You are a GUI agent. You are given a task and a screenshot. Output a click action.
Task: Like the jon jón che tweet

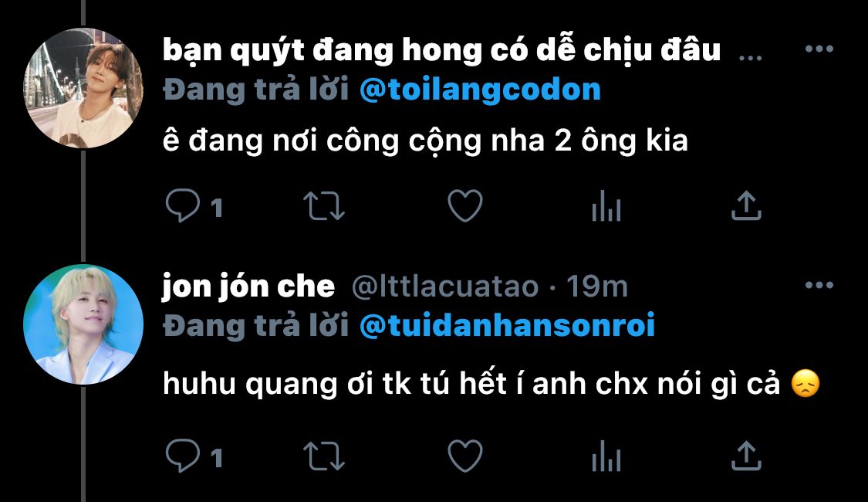[x=465, y=456]
